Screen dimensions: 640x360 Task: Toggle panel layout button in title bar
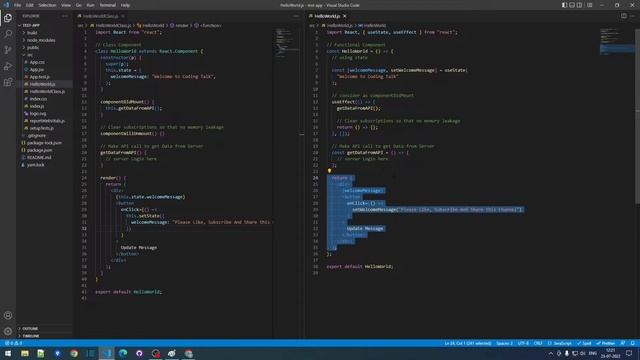(x=572, y=5)
